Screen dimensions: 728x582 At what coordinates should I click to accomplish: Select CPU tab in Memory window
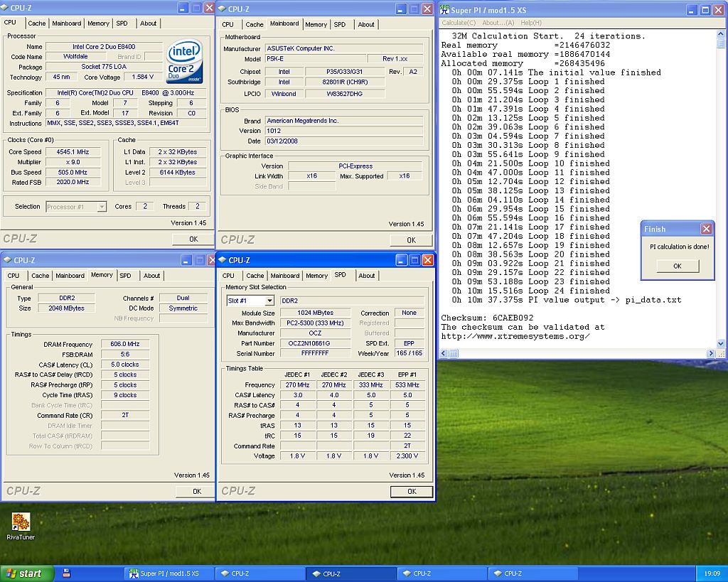14,276
